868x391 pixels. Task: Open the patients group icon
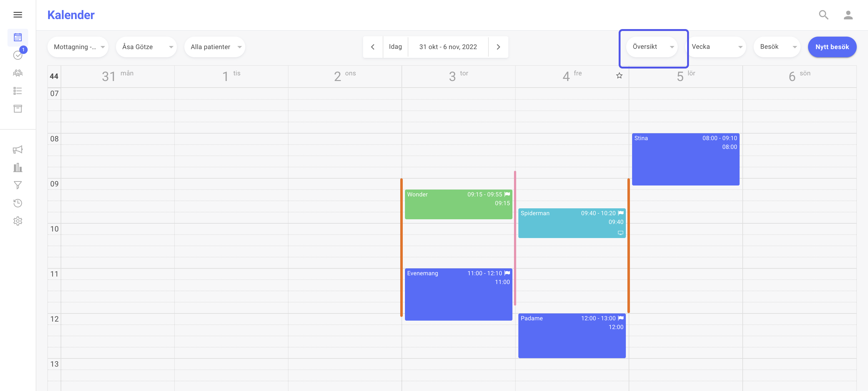coord(17,73)
